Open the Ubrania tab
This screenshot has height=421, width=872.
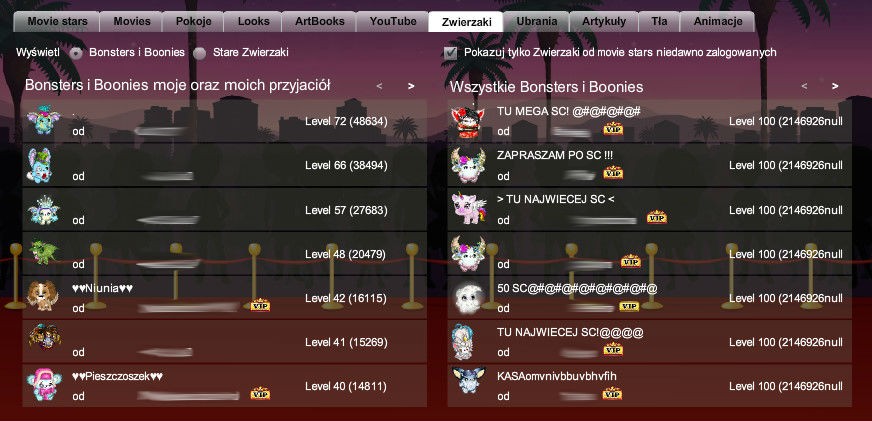pos(536,22)
